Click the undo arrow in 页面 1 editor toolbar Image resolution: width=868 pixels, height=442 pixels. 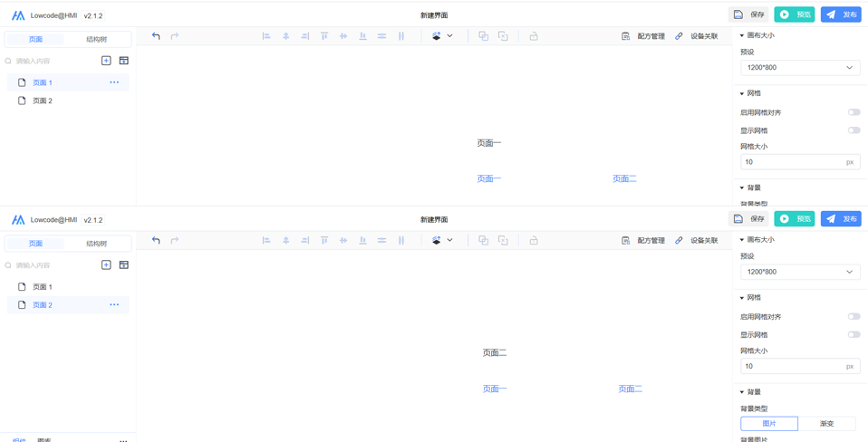tap(156, 36)
